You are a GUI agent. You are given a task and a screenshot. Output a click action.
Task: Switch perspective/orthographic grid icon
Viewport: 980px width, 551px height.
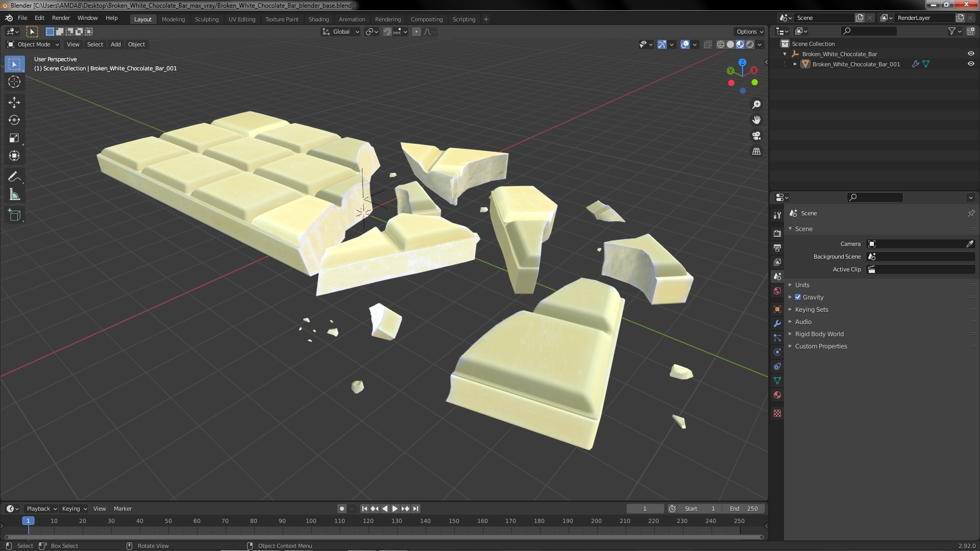(x=756, y=152)
